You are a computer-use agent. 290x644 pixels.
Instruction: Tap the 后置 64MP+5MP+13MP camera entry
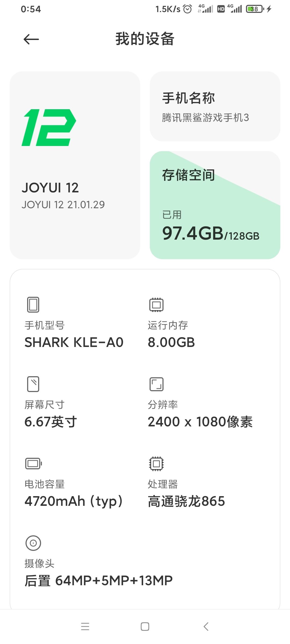pyautogui.click(x=99, y=581)
